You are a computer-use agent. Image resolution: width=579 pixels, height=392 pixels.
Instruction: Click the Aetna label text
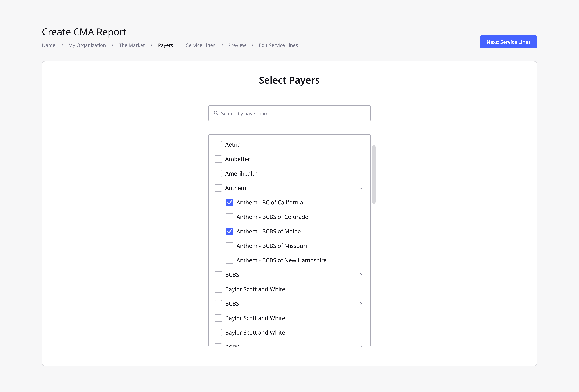click(x=233, y=145)
